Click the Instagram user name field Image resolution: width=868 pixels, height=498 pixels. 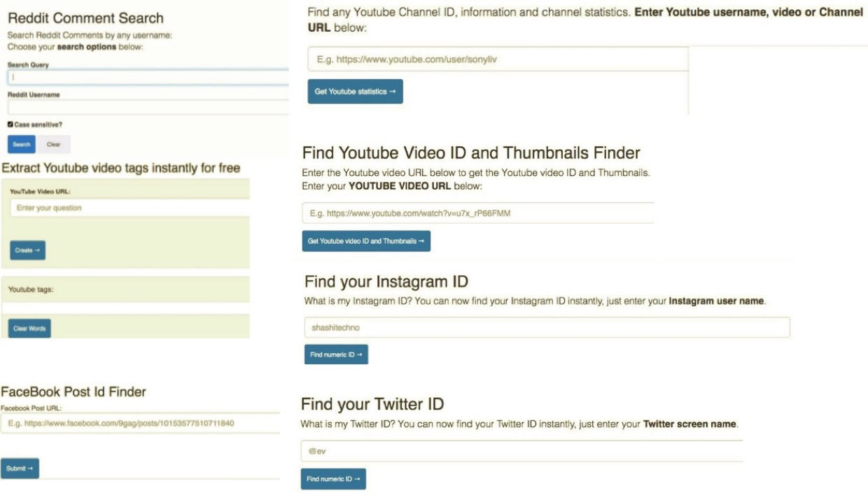coord(547,327)
